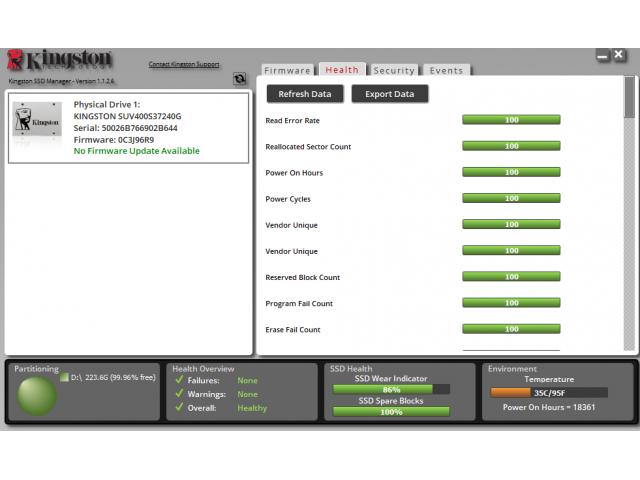Click the Warnings green checkmark
640x480 pixels.
[179, 394]
